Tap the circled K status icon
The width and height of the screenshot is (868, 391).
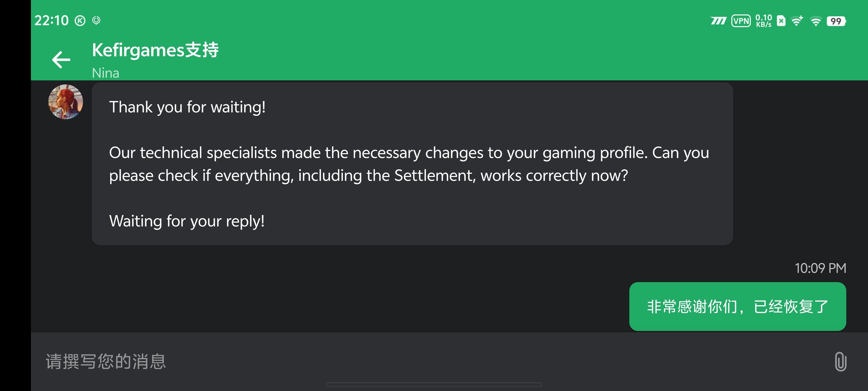(x=80, y=21)
